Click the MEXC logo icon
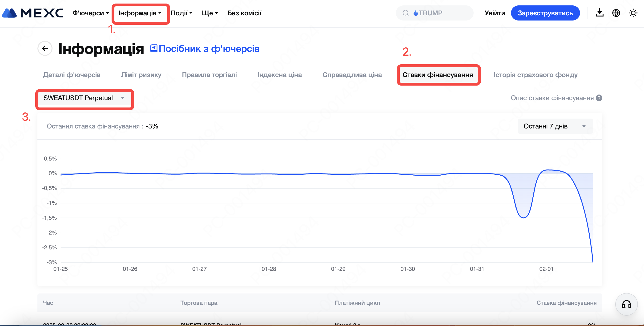Image resolution: width=644 pixels, height=326 pixels. 9,13
